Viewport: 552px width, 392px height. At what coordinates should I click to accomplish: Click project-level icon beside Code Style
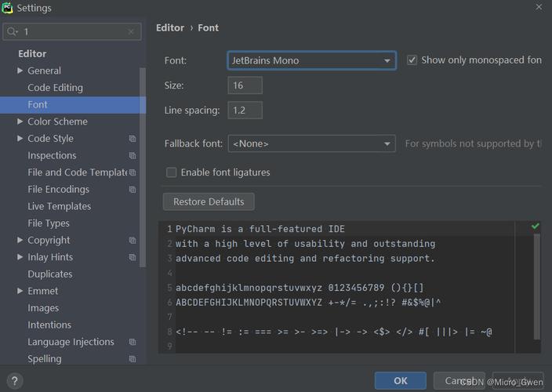click(133, 139)
